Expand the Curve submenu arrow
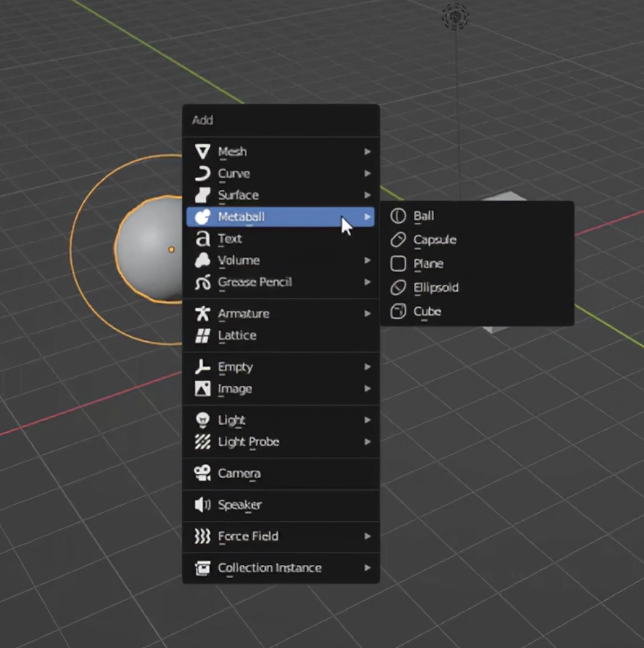 coord(368,174)
